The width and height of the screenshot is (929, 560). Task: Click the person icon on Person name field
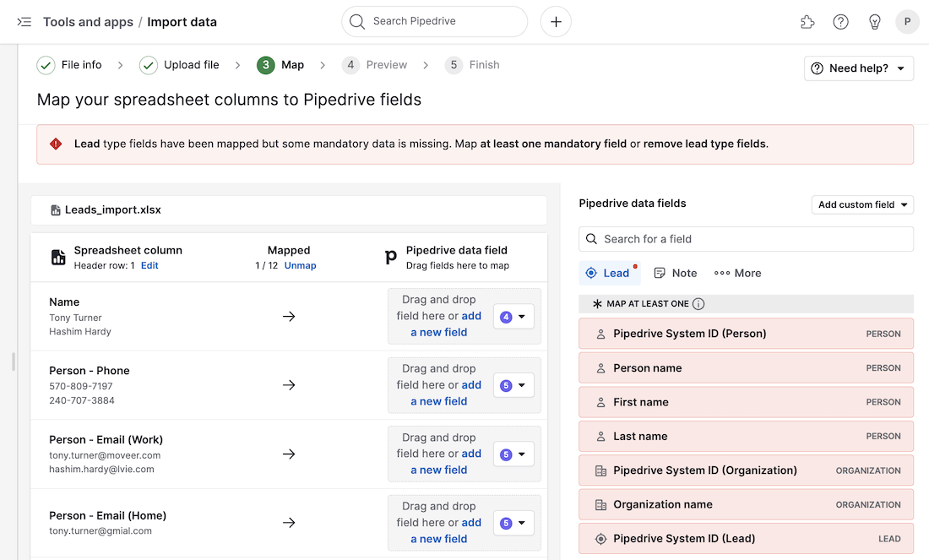click(x=600, y=368)
